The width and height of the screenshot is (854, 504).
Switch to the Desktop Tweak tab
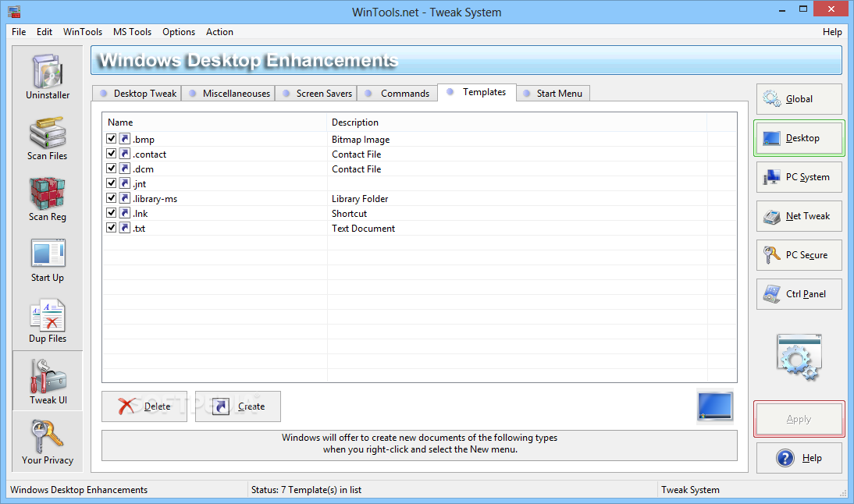point(137,93)
